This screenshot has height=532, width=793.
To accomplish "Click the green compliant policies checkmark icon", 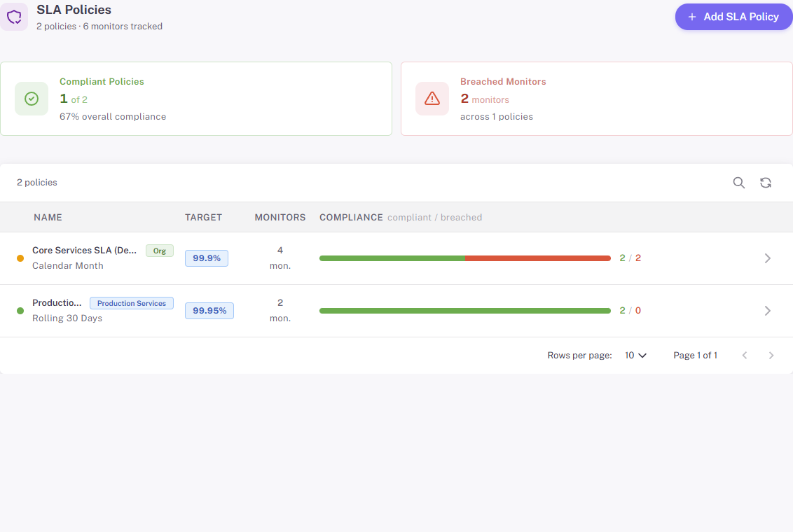I will click(31, 98).
